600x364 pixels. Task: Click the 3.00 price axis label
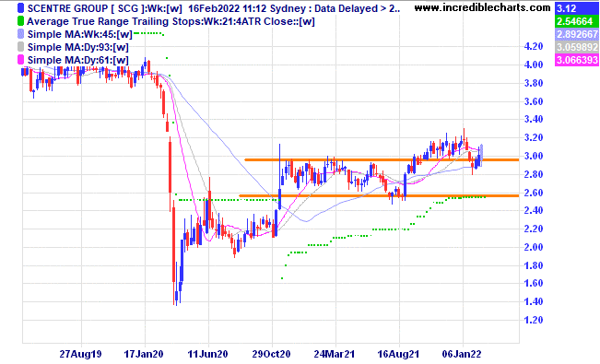pyautogui.click(x=534, y=156)
